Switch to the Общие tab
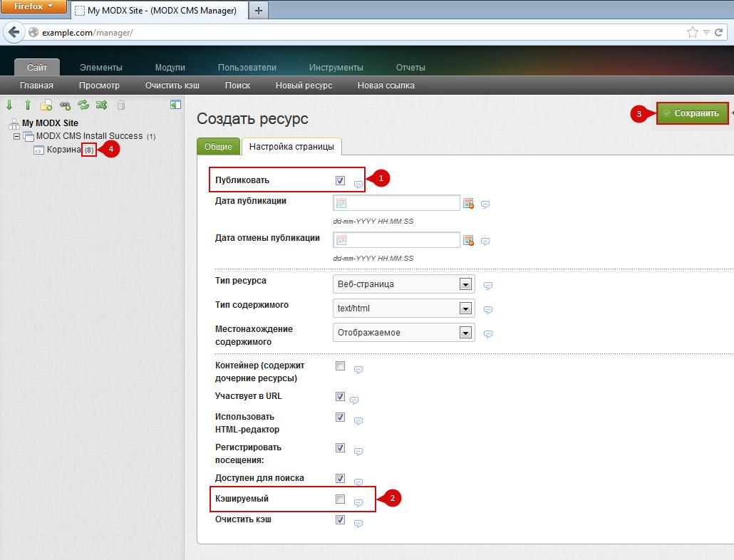Image resolution: width=734 pixels, height=560 pixels. pos(218,146)
